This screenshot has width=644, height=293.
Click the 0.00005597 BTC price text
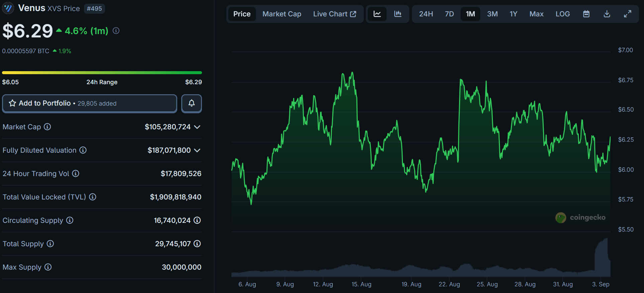pyautogui.click(x=26, y=51)
